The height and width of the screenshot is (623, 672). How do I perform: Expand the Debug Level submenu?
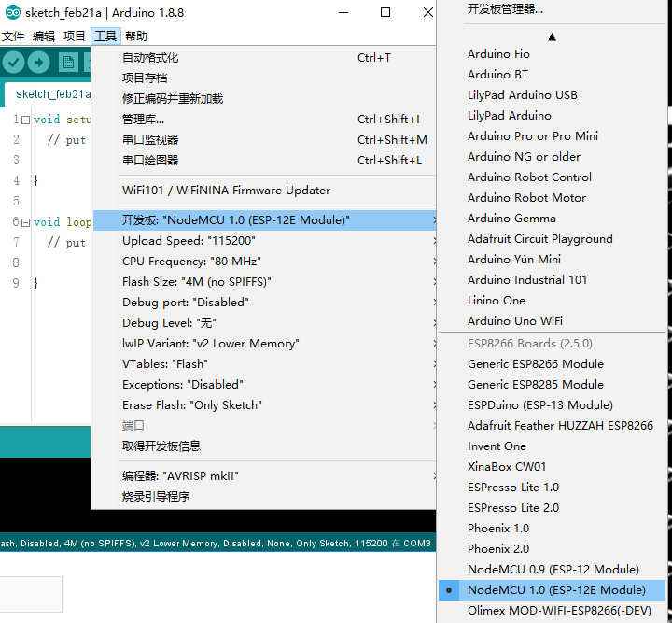point(264,323)
